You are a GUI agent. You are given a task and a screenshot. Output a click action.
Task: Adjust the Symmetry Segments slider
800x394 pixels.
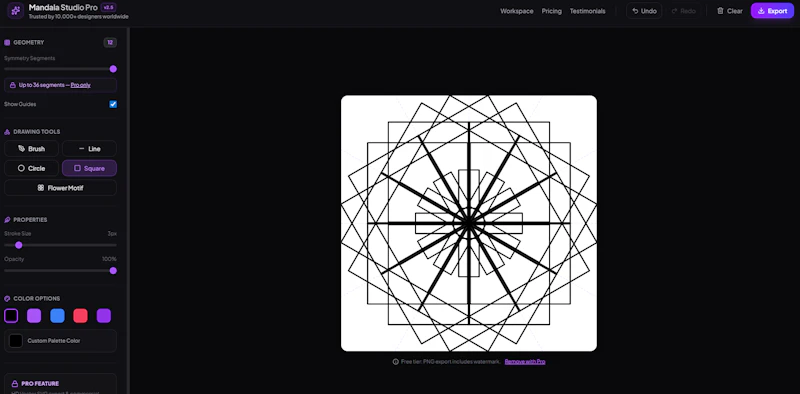pyautogui.click(x=60, y=69)
